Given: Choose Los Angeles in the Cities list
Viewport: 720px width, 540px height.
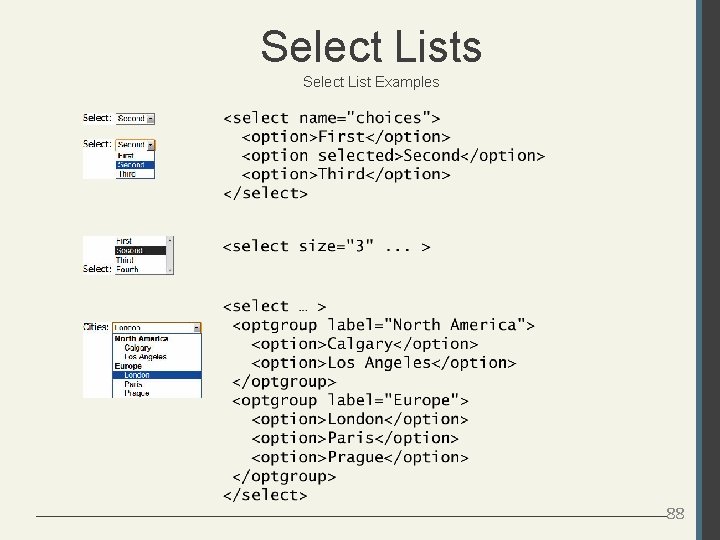Looking at the screenshot, I should [145, 357].
